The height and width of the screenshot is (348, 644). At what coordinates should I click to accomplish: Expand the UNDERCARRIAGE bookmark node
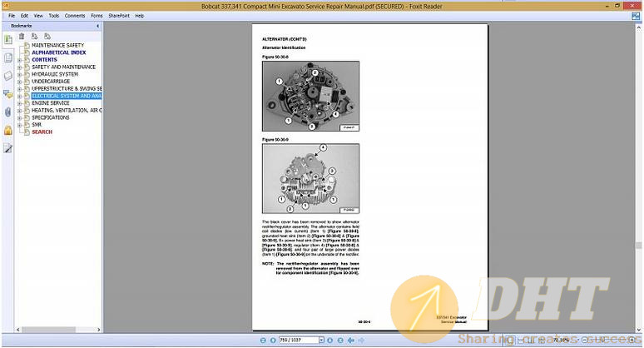pos(19,82)
